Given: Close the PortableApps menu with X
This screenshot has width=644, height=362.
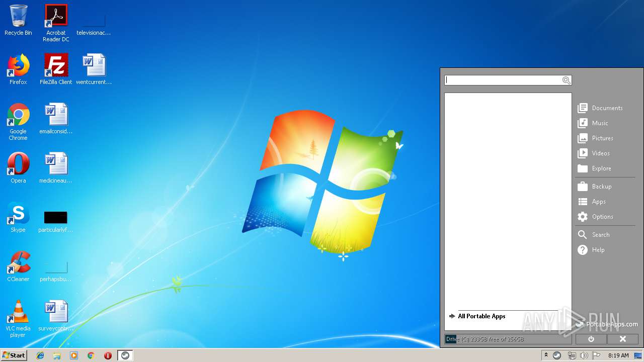Looking at the screenshot, I should [x=622, y=339].
